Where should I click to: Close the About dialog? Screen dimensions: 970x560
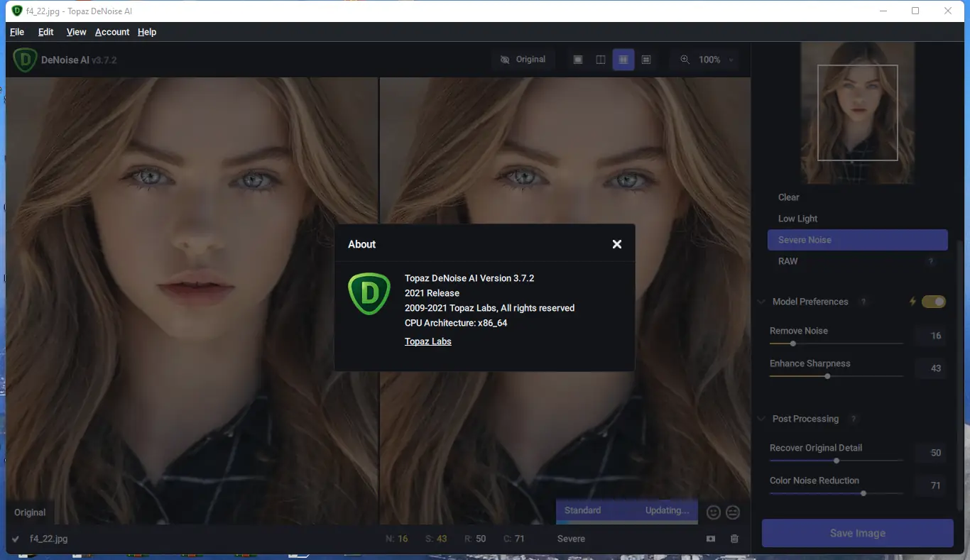pyautogui.click(x=617, y=244)
